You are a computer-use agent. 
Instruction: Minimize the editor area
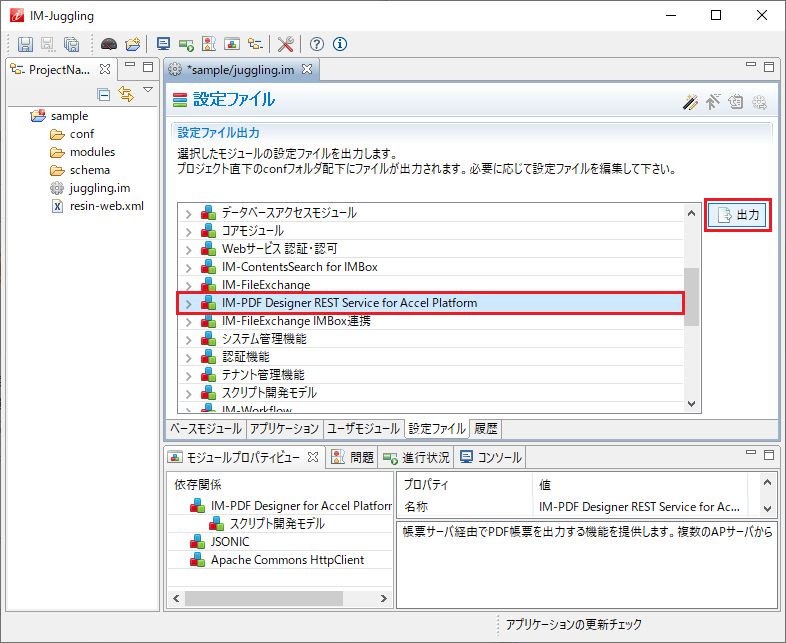pos(751,65)
